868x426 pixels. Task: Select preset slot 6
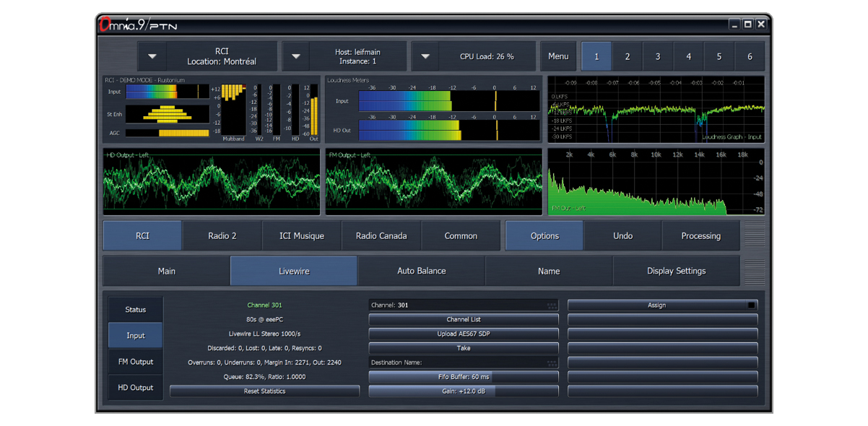(750, 56)
